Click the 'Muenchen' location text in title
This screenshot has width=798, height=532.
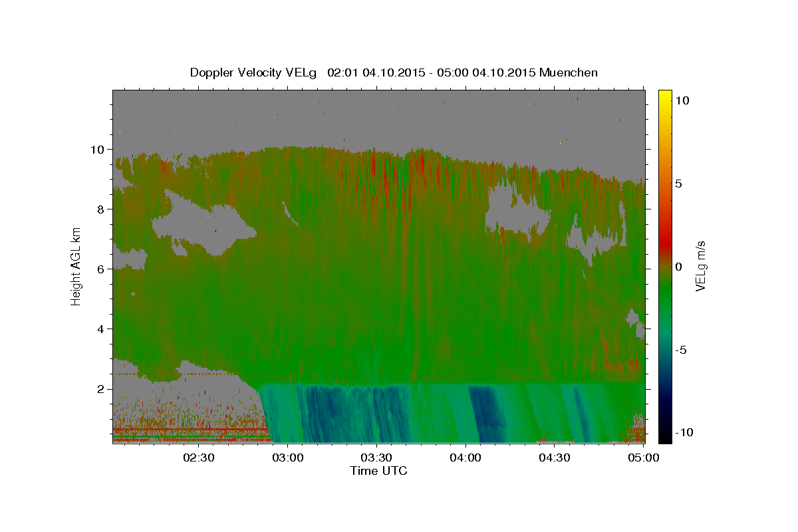(569, 72)
